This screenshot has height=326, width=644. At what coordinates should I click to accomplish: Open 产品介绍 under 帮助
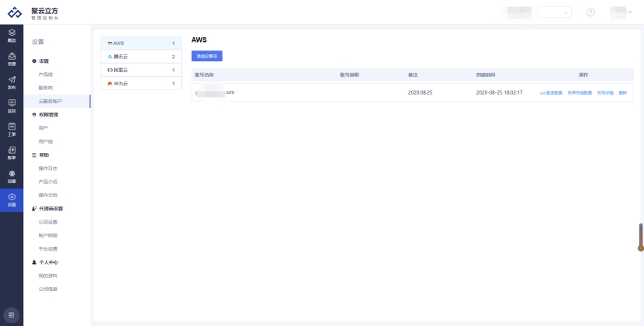tap(48, 182)
